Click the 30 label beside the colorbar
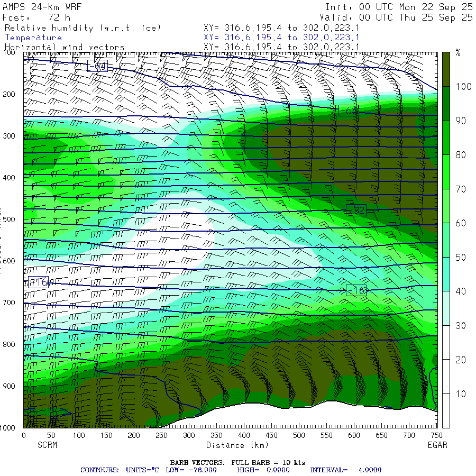Viewport: 476px width, 476px height. click(461, 326)
